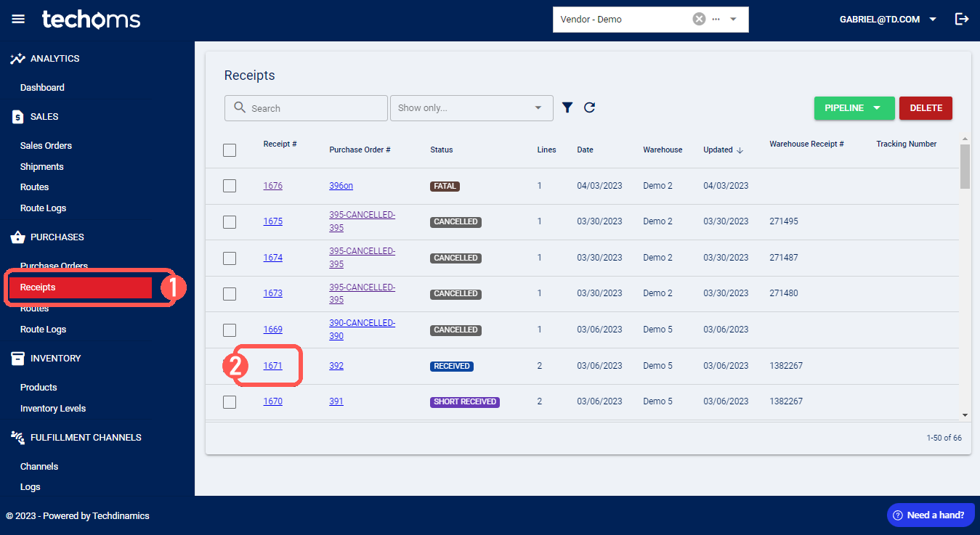
Task: Expand the Vendor - Demo dropdown arrow
Action: 734,19
